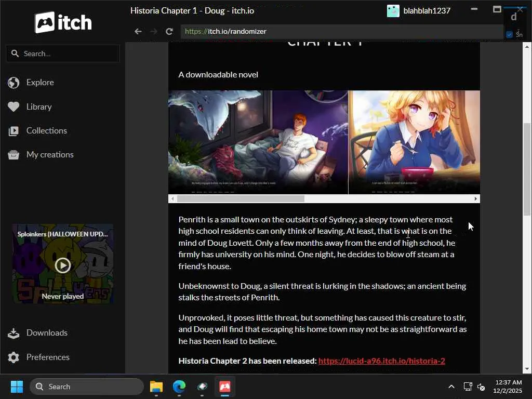Click the itch logo in sidebar

point(63,23)
